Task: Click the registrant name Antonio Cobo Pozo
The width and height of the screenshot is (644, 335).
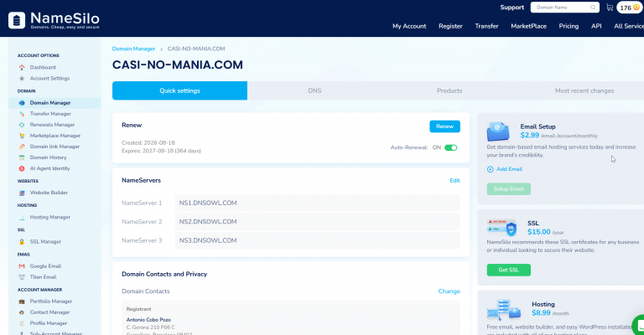Action: [148, 320]
